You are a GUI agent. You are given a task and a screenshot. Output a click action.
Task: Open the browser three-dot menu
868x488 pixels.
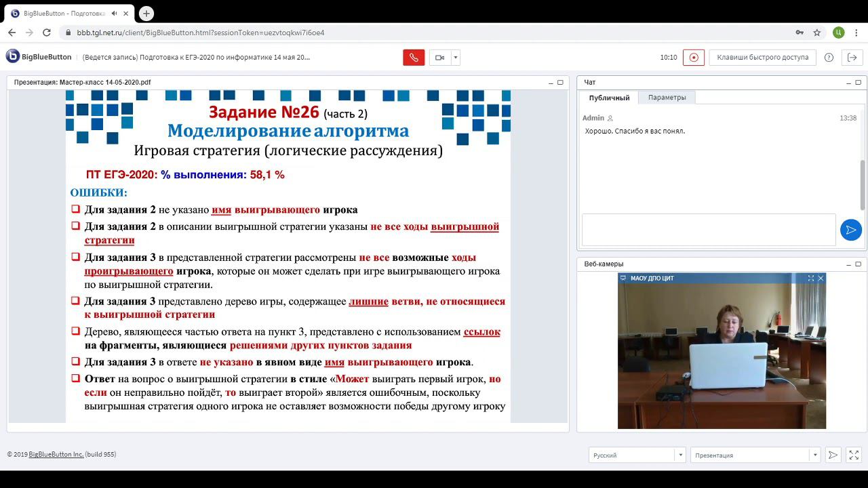tap(857, 33)
